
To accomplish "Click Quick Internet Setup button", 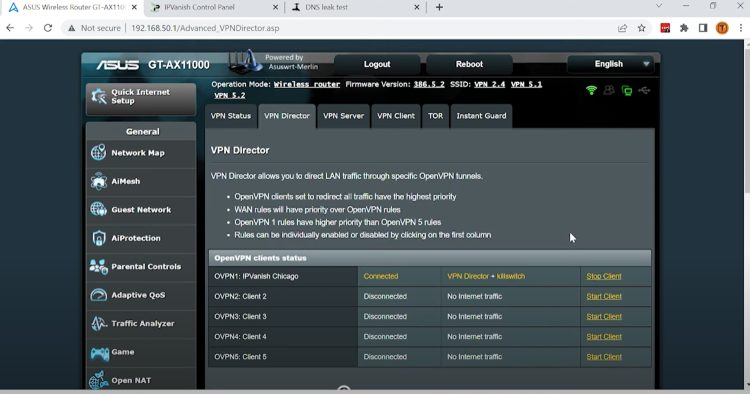I will [x=141, y=98].
